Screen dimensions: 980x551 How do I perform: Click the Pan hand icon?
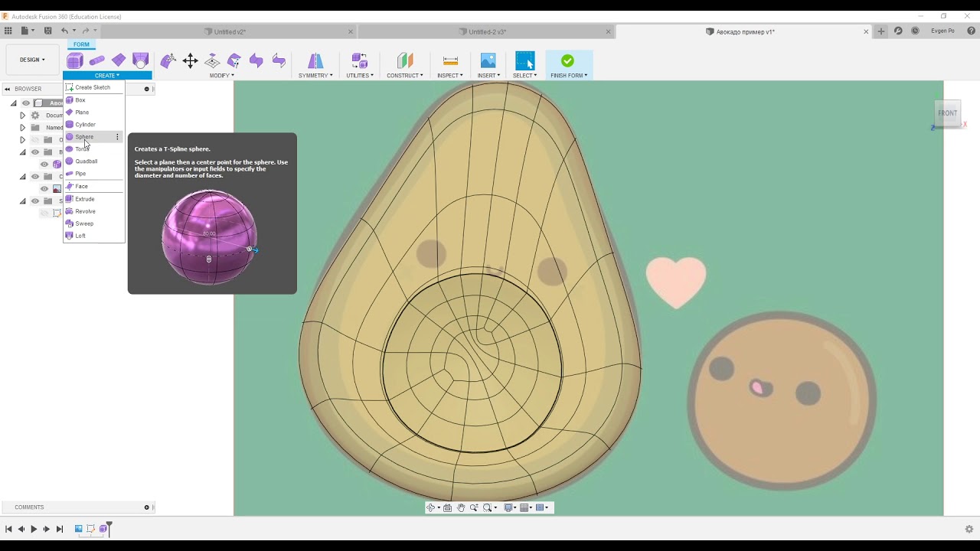coord(461,507)
